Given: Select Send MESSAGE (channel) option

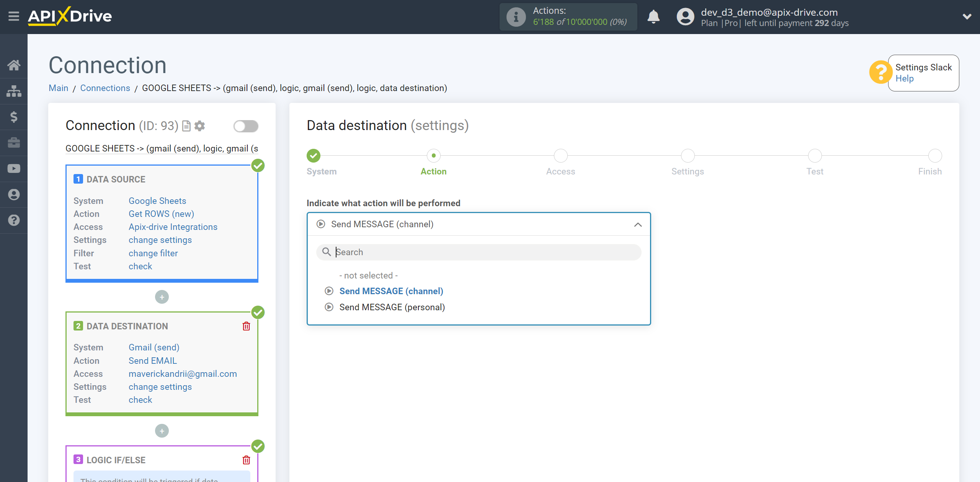Looking at the screenshot, I should tap(391, 291).
